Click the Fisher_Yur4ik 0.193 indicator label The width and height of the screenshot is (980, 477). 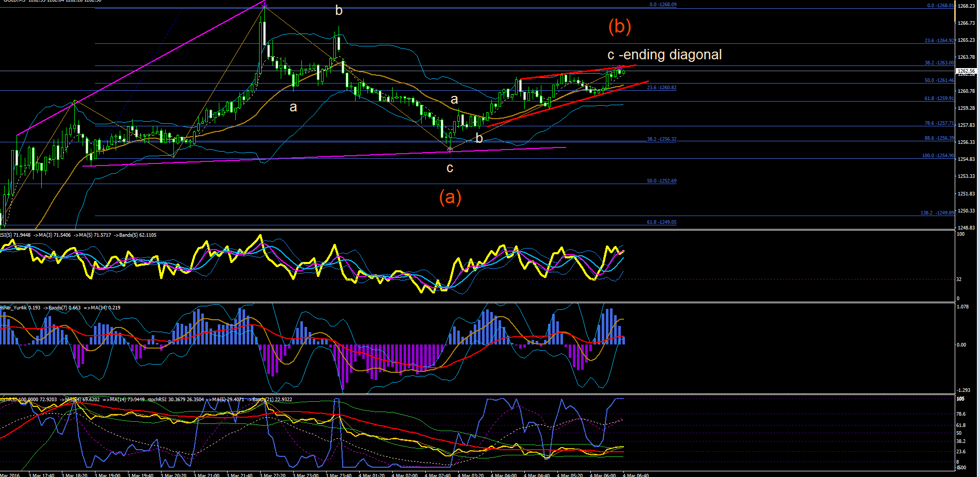[20, 308]
